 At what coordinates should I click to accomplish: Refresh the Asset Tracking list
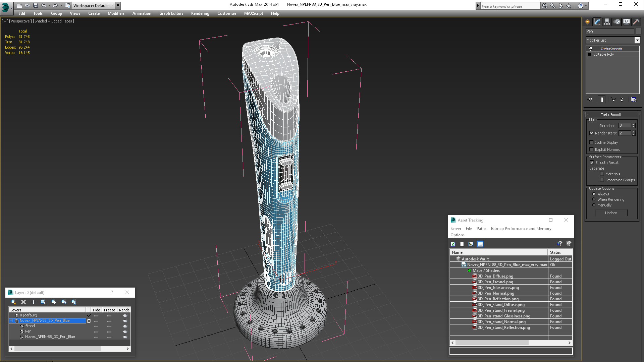pos(453,244)
